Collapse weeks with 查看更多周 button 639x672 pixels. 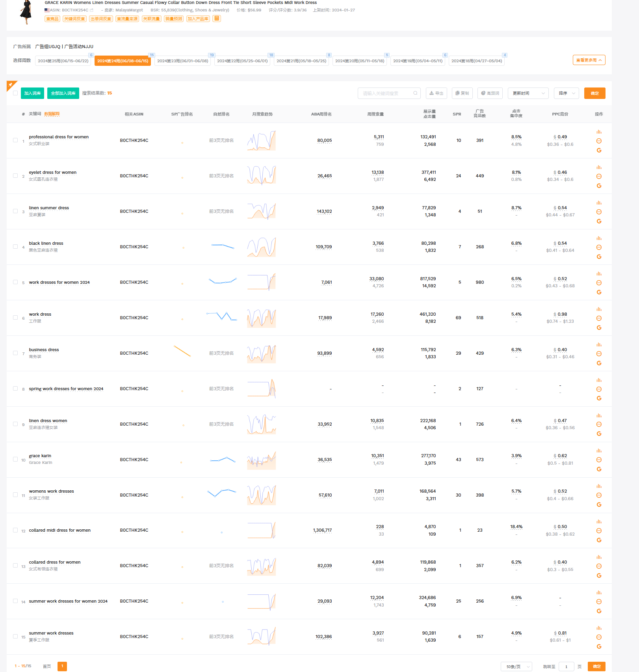click(x=589, y=60)
